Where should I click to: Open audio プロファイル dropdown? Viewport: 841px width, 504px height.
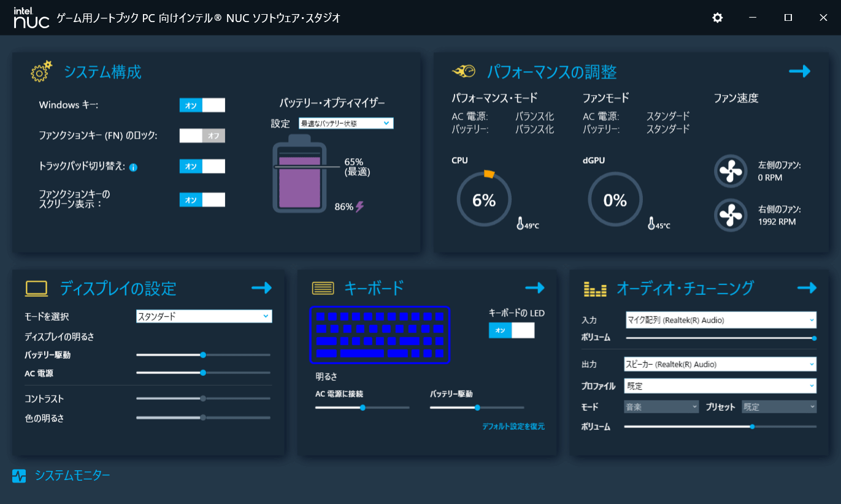click(720, 386)
